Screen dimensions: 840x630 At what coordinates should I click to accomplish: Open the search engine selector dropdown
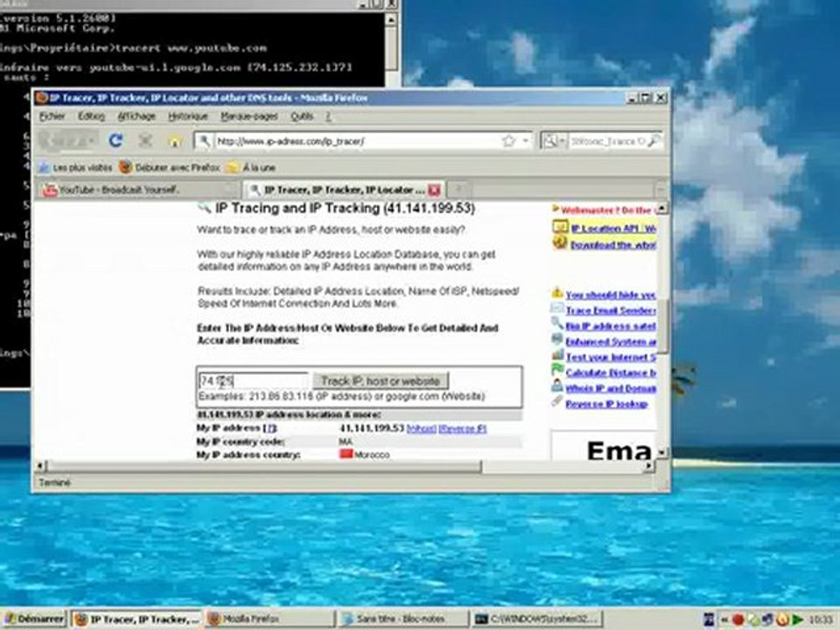click(x=554, y=141)
